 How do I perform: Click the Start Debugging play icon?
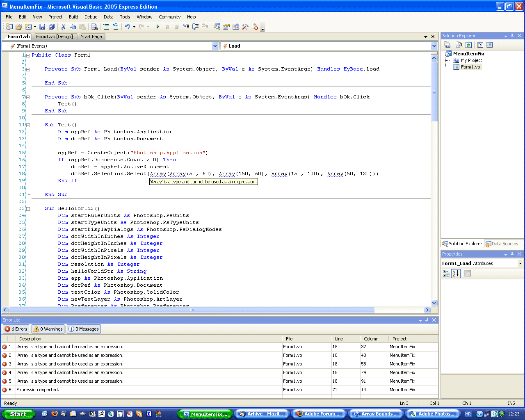click(158, 27)
